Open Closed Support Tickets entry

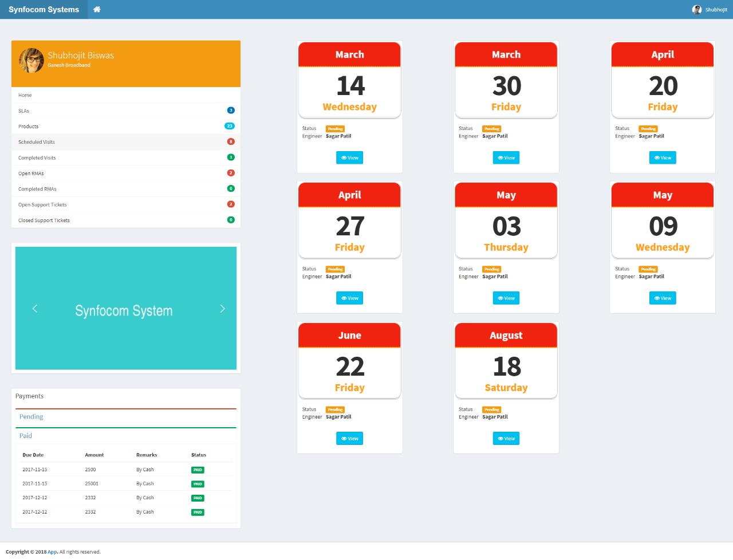[x=126, y=220]
